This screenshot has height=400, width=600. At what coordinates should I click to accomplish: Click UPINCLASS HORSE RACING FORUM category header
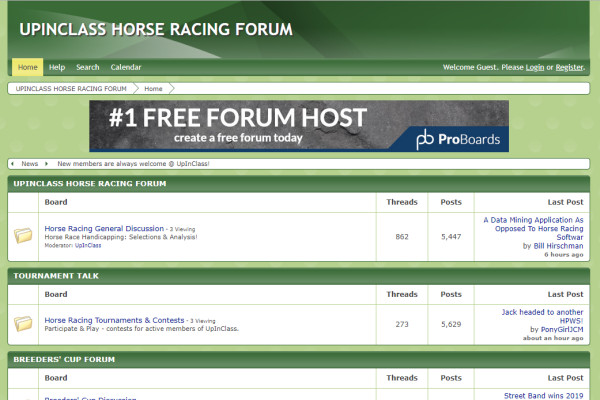90,184
